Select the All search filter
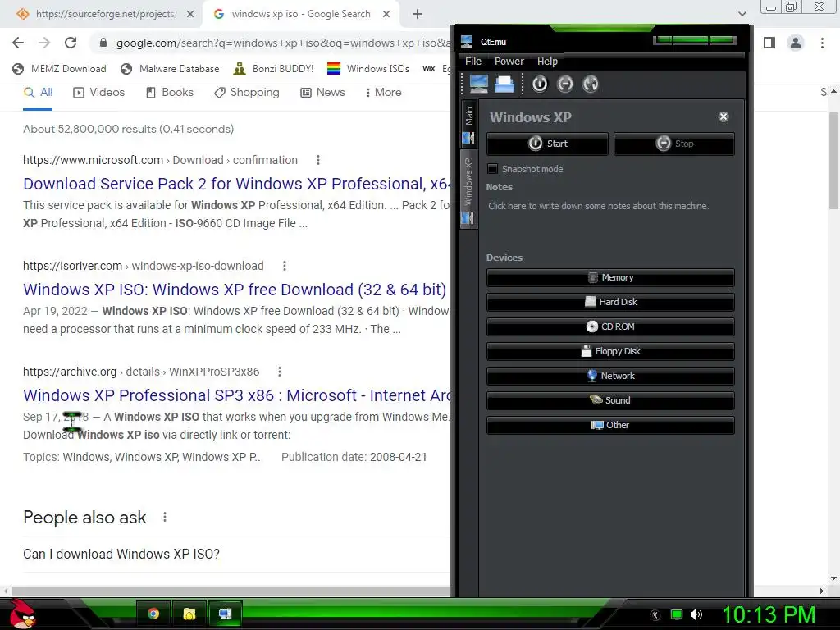Viewport: 840px width, 630px height. pyautogui.click(x=38, y=92)
